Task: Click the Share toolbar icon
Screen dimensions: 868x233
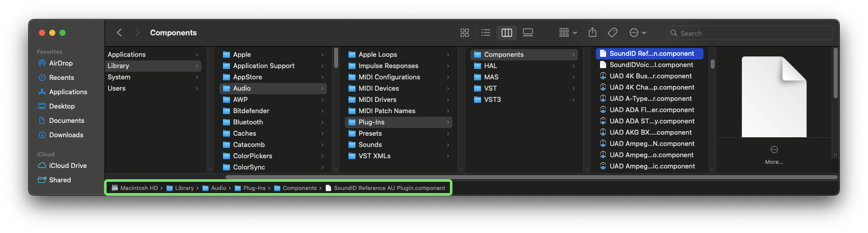Action: click(592, 33)
